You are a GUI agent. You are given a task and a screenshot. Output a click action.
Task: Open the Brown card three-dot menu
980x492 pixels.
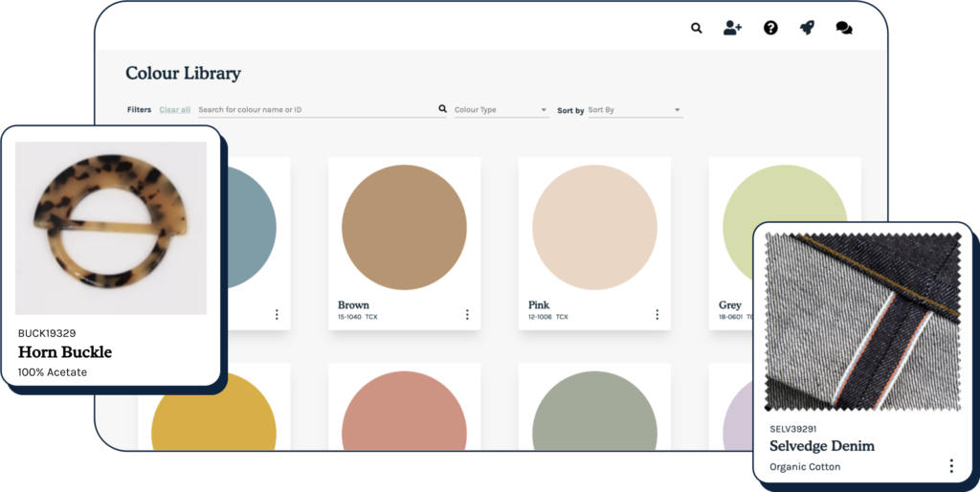coord(467,315)
